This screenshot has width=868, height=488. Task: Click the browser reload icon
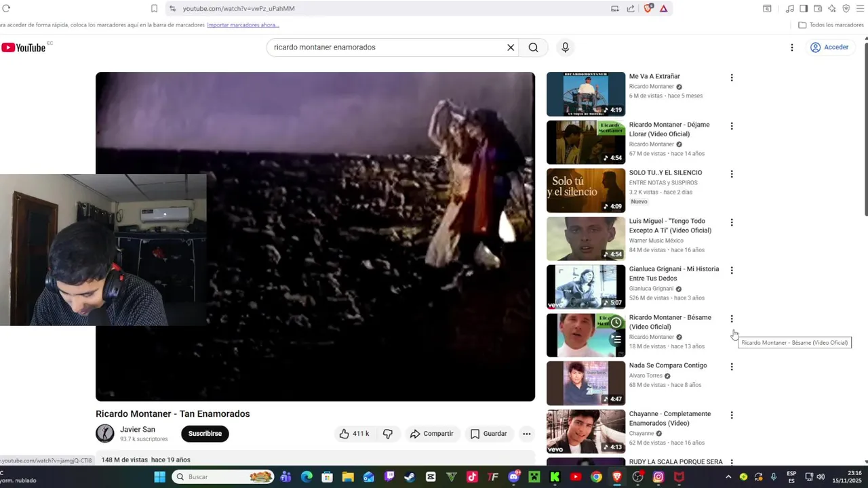point(6,8)
